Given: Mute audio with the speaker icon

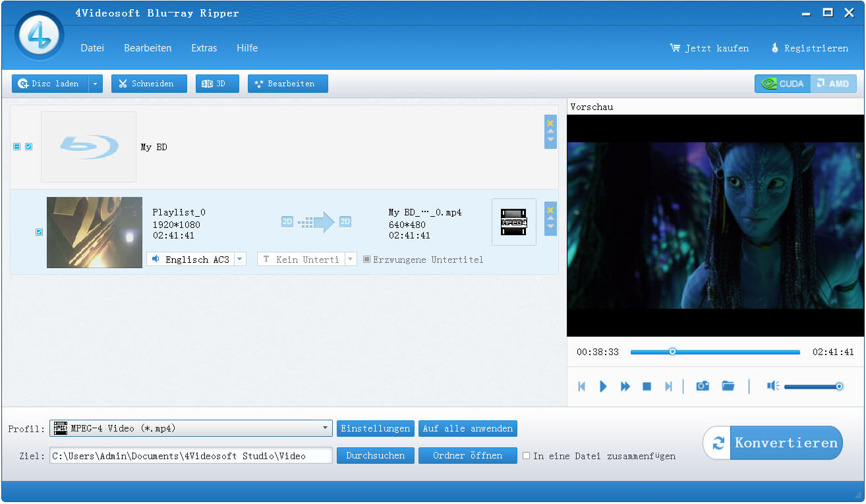Looking at the screenshot, I should (x=773, y=386).
